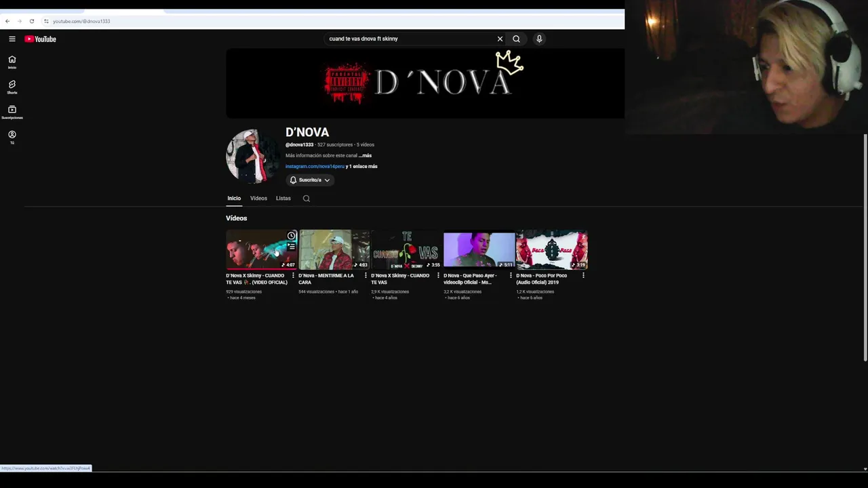Image resolution: width=868 pixels, height=488 pixels.
Task: Open options menu for CUANDO TE VAS (VIDEO OFICIAL)
Action: (293, 275)
